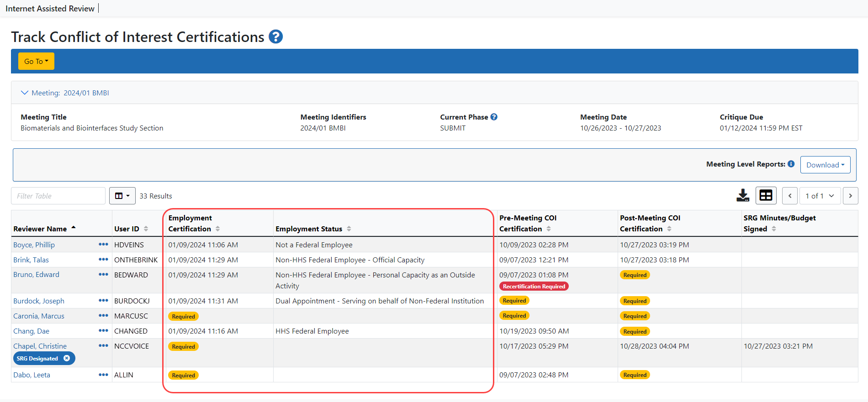Click Pre-Meeting Required badge for Caronia, Marcus
The image size is (868, 402).
[514, 316]
